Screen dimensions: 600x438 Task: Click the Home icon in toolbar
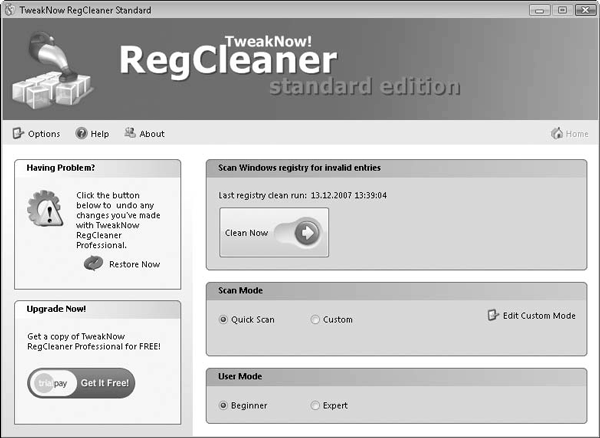[x=556, y=134]
